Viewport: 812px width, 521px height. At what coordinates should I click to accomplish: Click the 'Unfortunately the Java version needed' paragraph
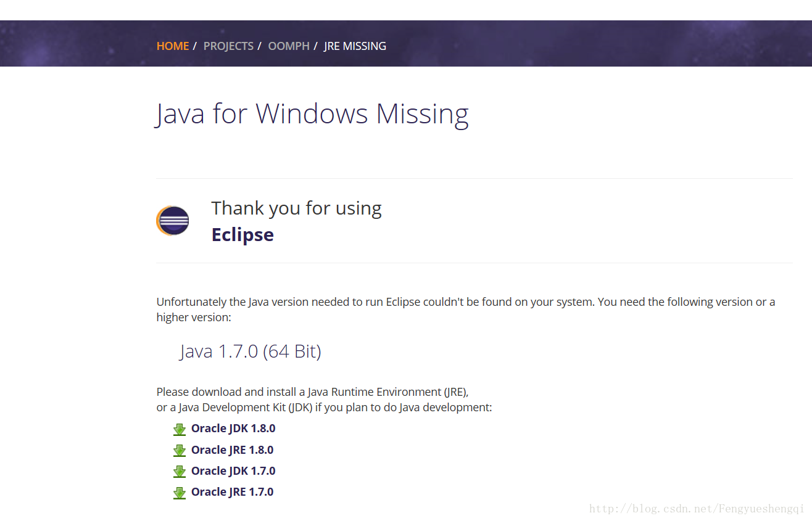click(466, 310)
